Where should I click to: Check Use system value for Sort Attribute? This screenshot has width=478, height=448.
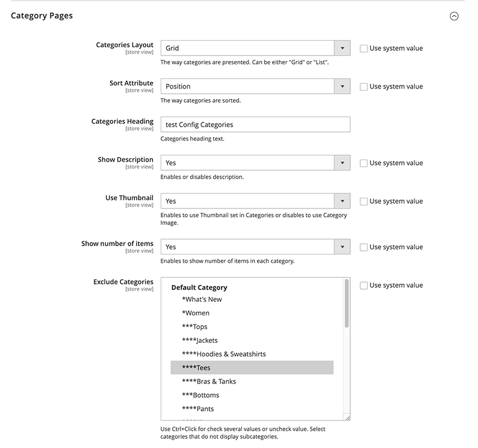tap(364, 87)
